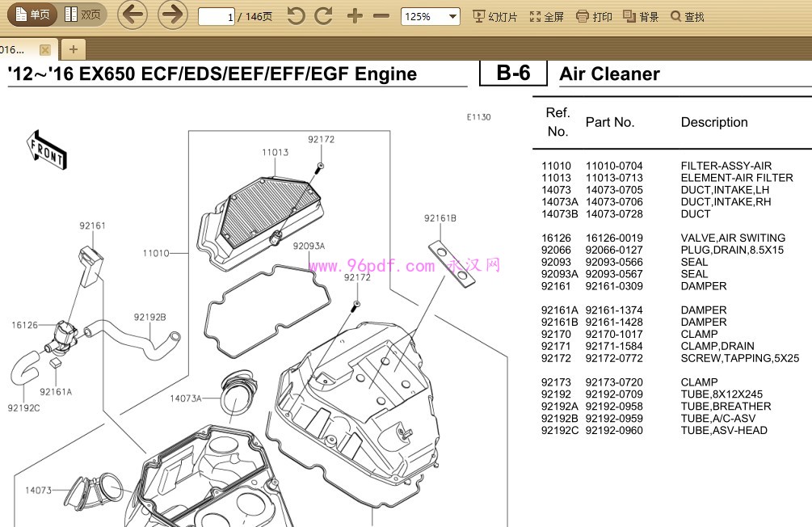This screenshot has height=527, width=812.
Task: Click ref number 14073B in table
Action: (x=560, y=213)
